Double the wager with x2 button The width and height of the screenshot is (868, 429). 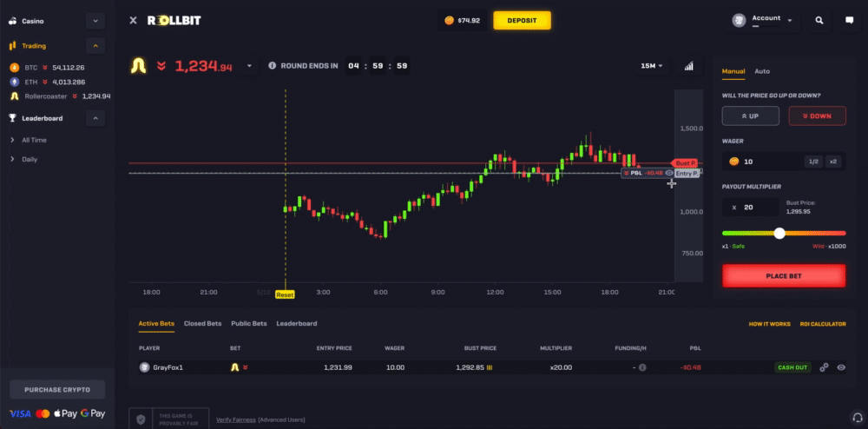pos(833,162)
